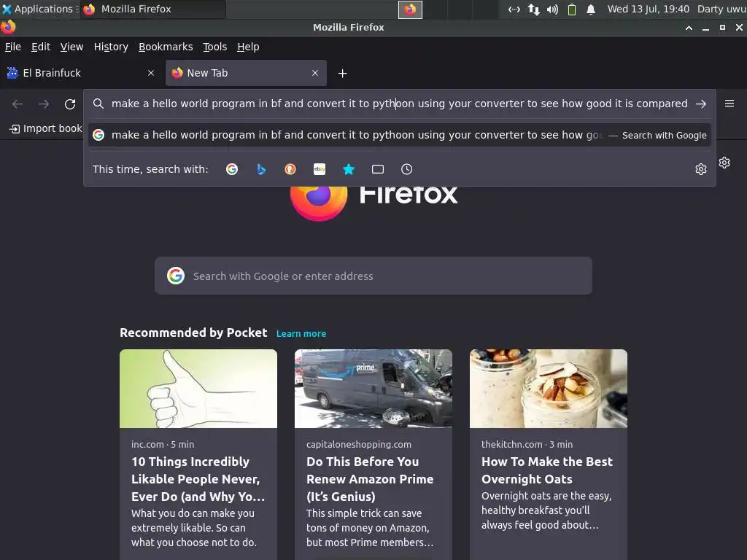Open the View menu
The height and width of the screenshot is (560, 747).
pos(71,47)
